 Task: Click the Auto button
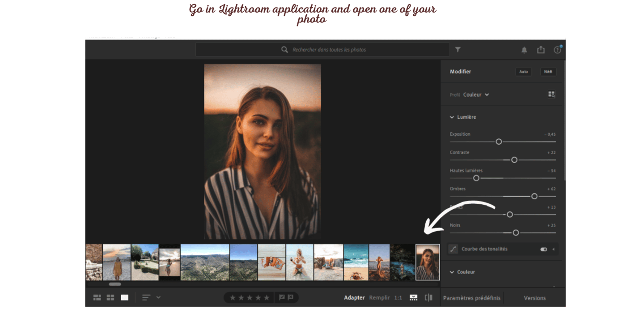pos(524,72)
